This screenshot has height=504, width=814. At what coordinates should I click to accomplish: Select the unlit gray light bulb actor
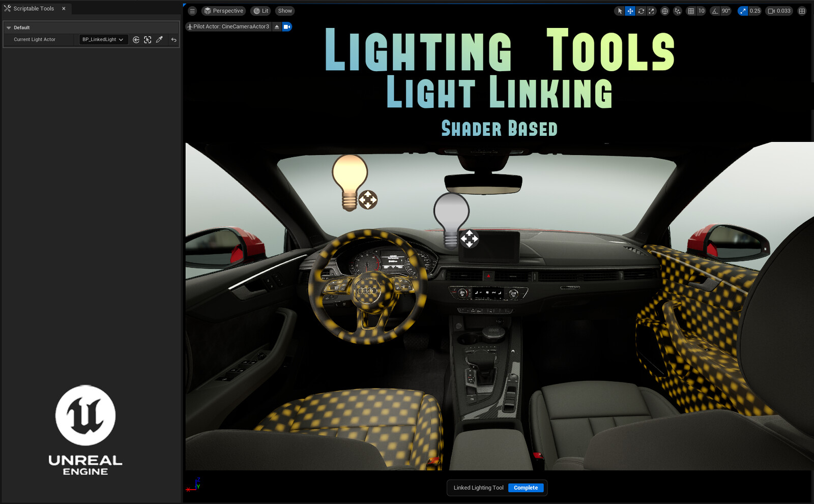point(451,219)
